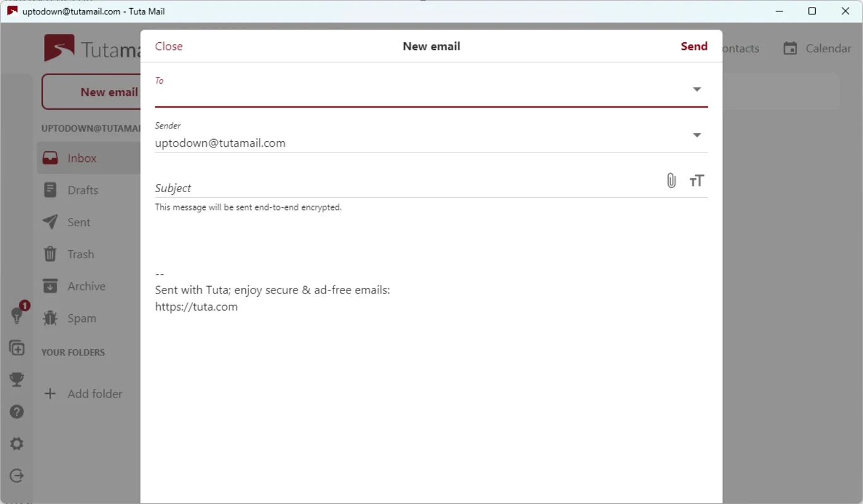Click the empty message body area above the signature
The image size is (863, 504).
(x=431, y=243)
